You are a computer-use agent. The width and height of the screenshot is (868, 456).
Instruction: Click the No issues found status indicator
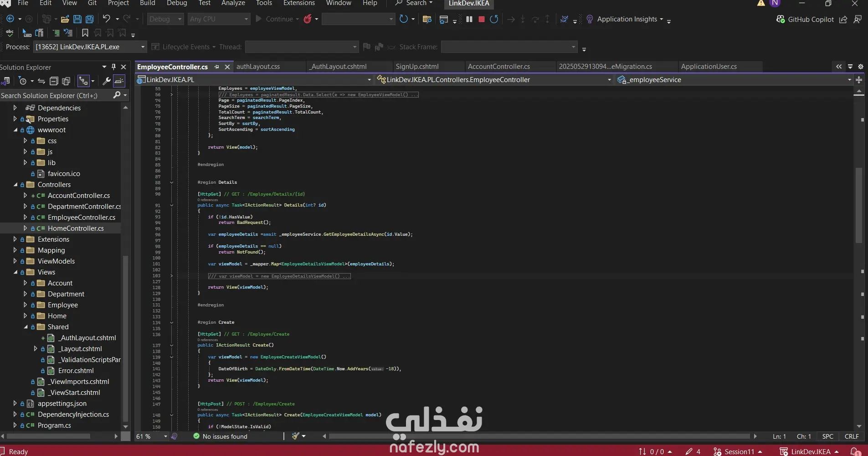point(220,436)
